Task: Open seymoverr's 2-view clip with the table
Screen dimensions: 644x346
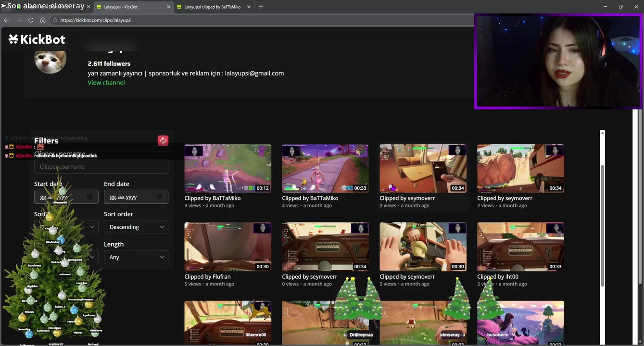Action: (x=423, y=168)
